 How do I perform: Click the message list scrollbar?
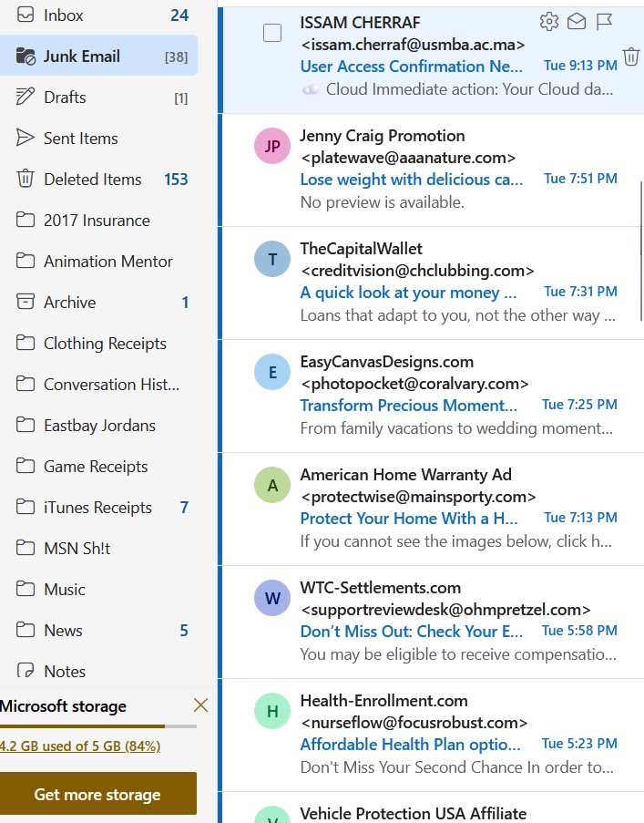[641, 251]
